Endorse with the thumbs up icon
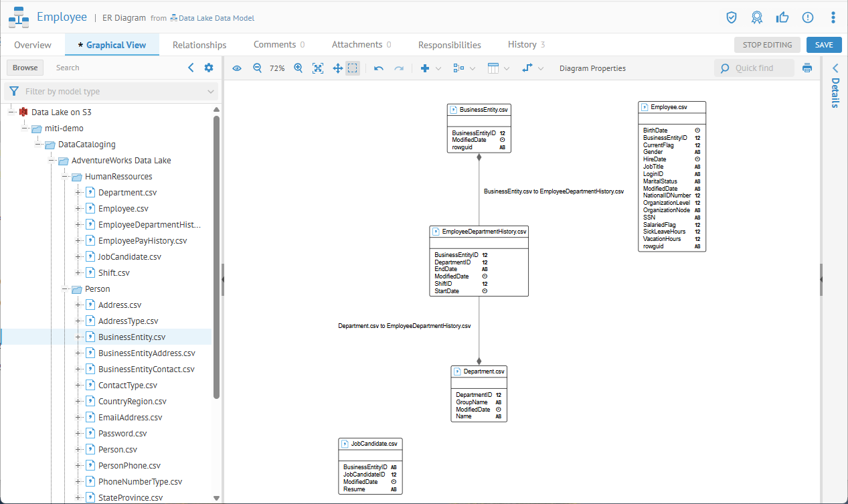848x504 pixels. tap(782, 17)
